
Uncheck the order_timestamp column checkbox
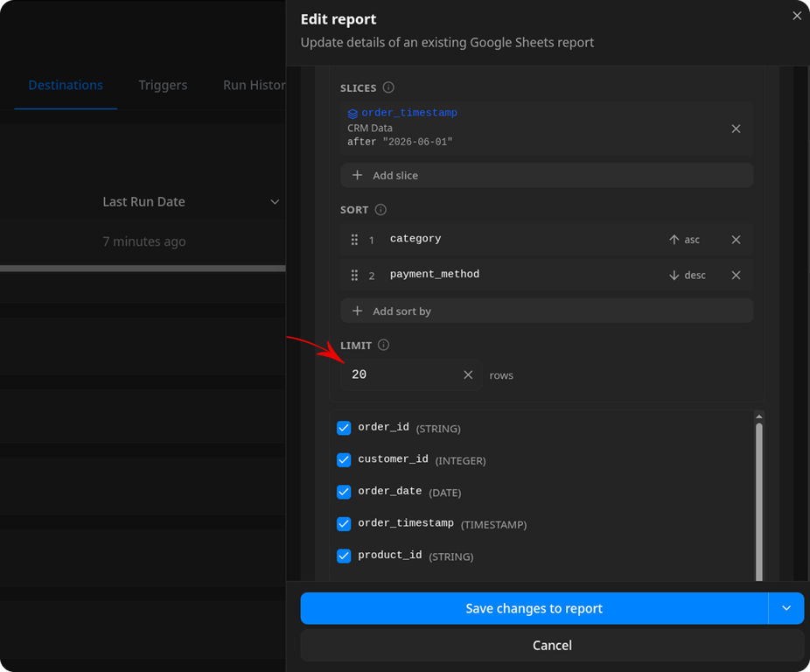(344, 524)
